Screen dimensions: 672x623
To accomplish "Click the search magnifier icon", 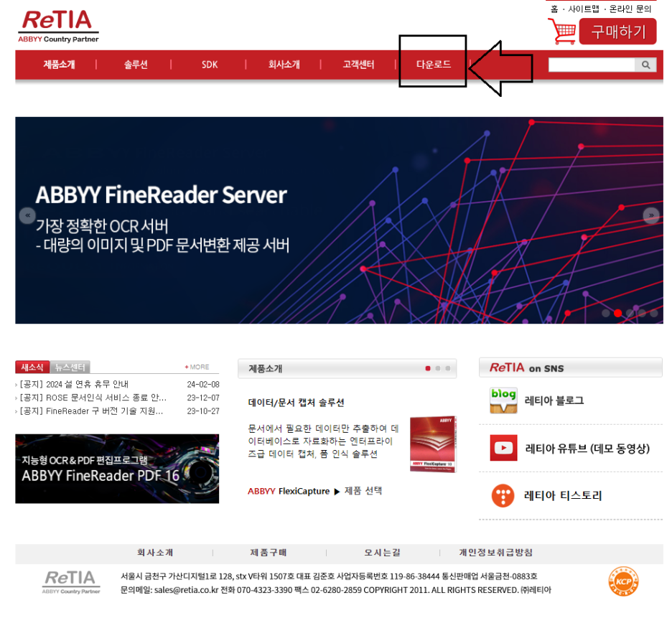I will 645,65.
